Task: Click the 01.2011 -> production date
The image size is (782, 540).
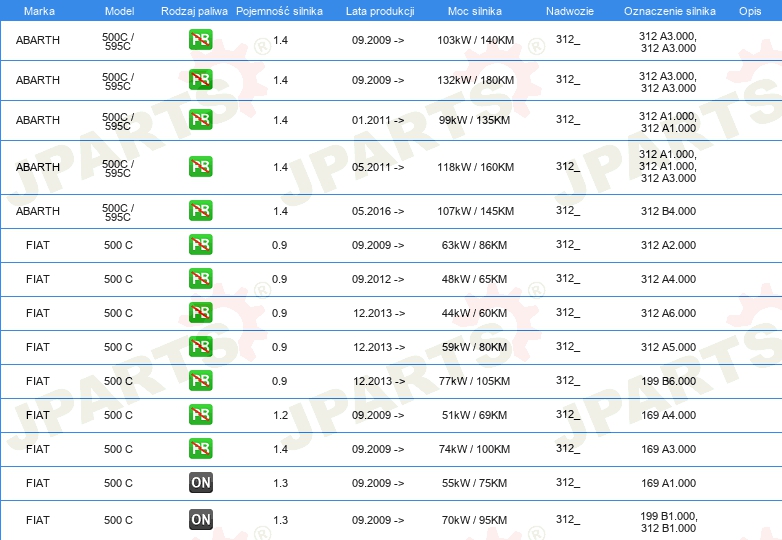Action: [x=378, y=120]
